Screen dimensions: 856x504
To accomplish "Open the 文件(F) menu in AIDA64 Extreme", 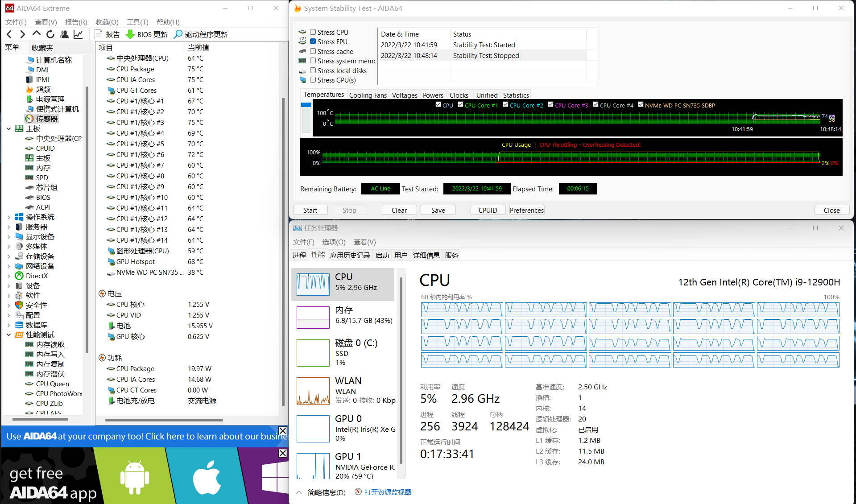I will point(16,22).
